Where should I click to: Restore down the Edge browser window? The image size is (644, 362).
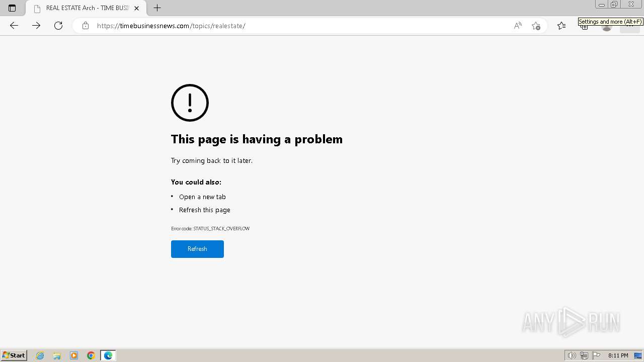(x=614, y=5)
